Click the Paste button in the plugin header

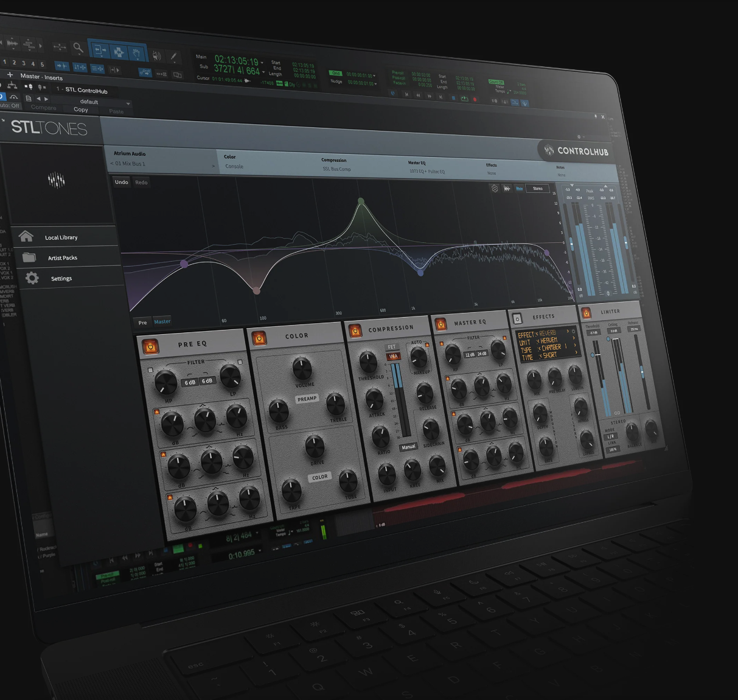point(116,111)
